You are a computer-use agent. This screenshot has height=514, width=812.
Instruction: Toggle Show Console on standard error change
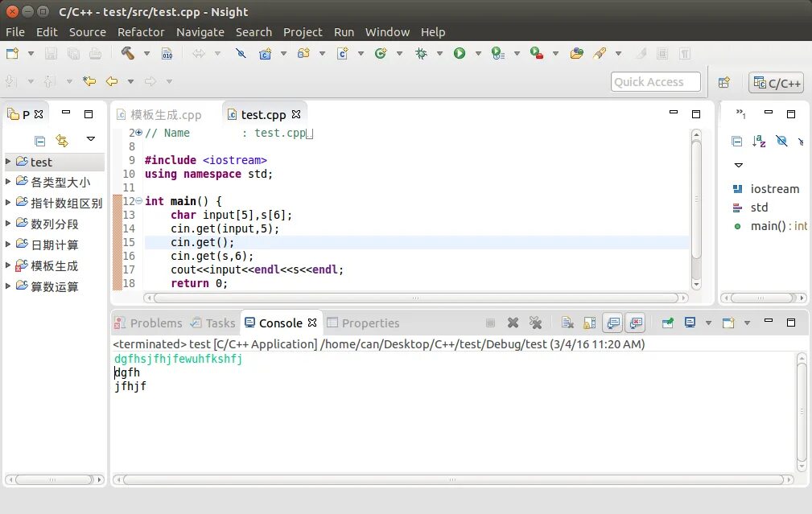(x=636, y=323)
